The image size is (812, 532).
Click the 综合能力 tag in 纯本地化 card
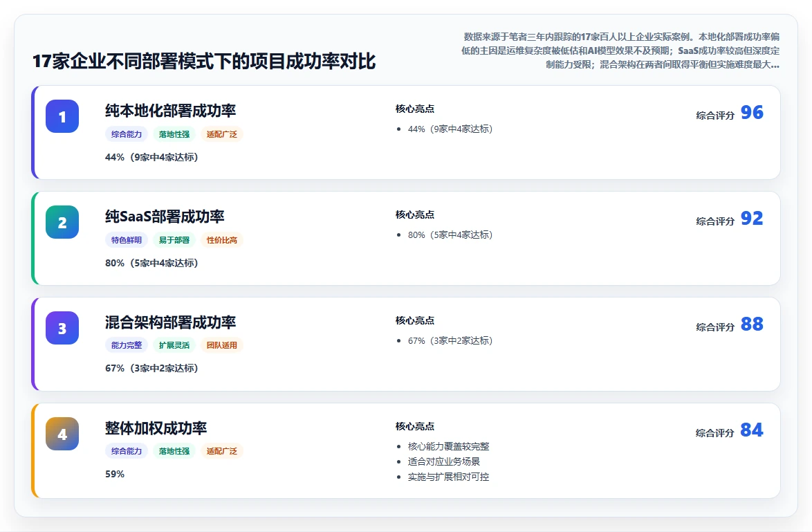click(127, 134)
